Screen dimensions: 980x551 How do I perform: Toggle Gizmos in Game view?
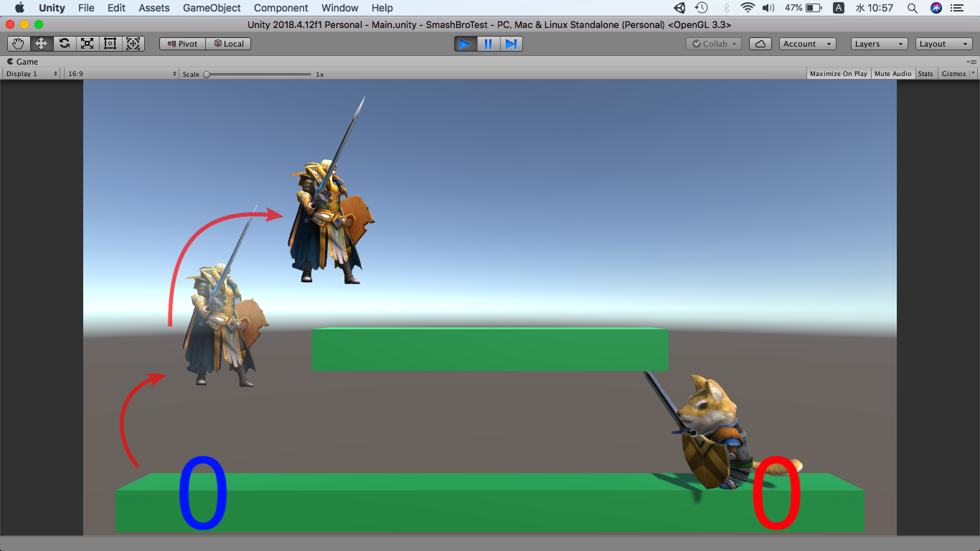pyautogui.click(x=953, y=74)
